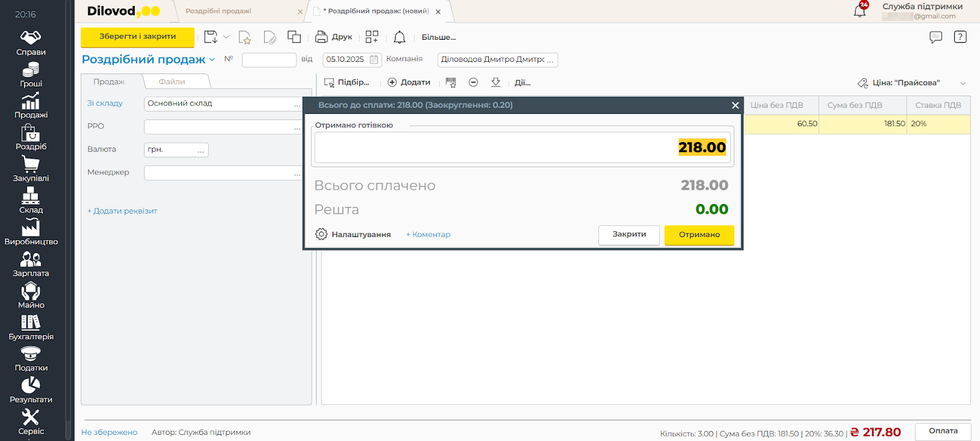Switch to the Файли tab

tap(171, 82)
